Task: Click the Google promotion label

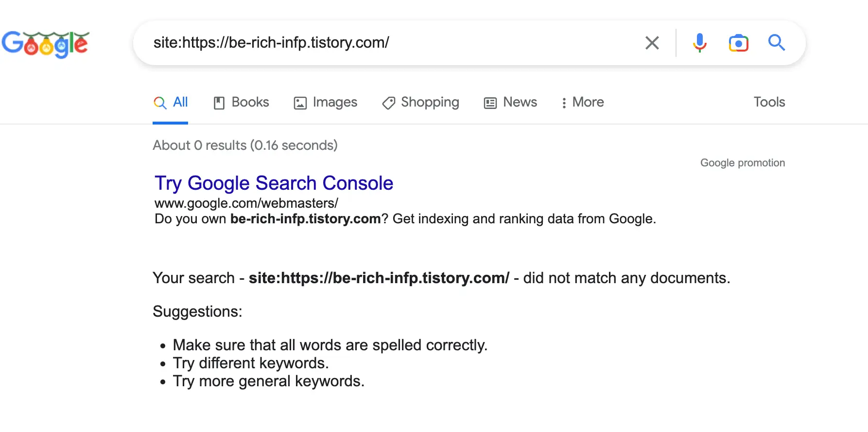Action: pos(743,163)
